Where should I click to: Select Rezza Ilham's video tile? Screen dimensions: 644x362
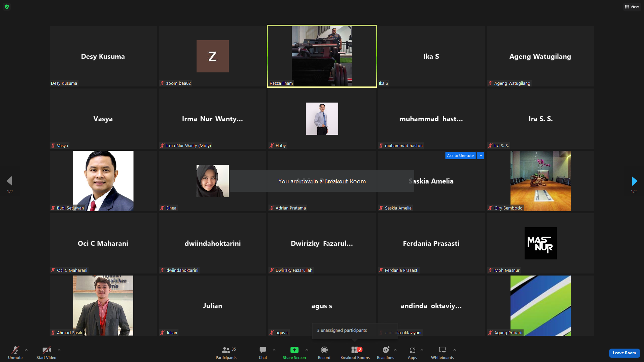pos(322,56)
